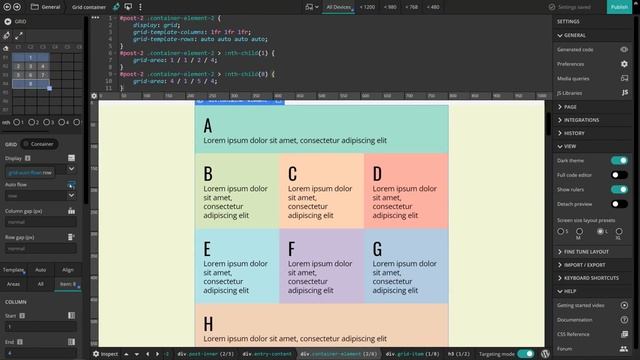640x360 pixels.
Task: Click the screen cursor icon in top bar
Action: tap(128, 7)
